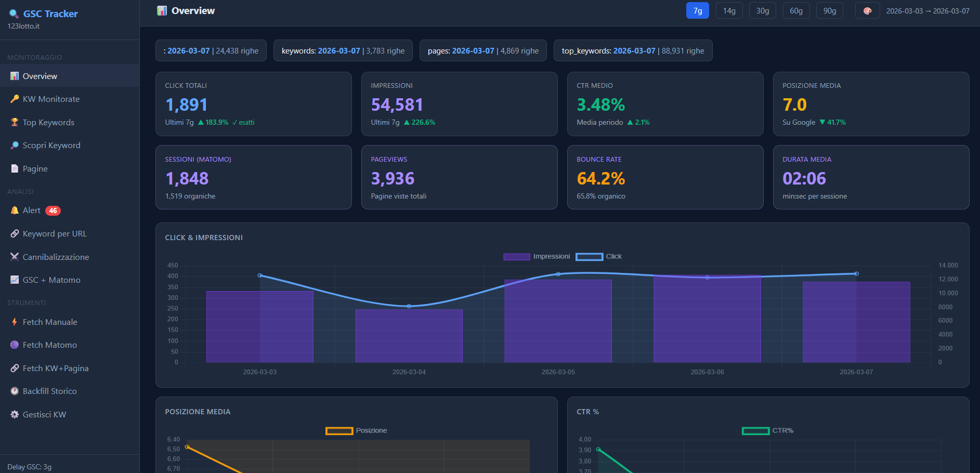The image size is (980, 473).
Task: Toggle Click series in chart legend
Action: [x=599, y=257]
